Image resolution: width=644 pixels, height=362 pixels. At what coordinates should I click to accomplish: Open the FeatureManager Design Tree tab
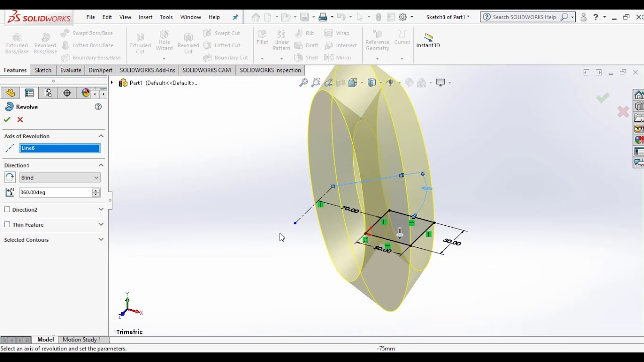click(x=11, y=93)
